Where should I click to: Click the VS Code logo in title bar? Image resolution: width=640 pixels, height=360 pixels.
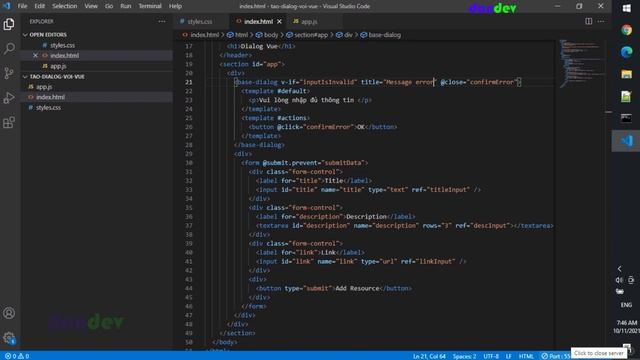tap(7, 6)
